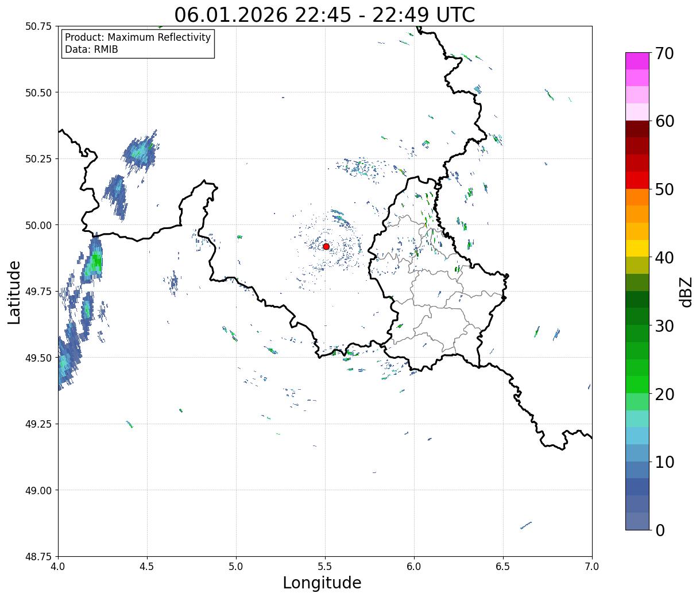Click latitude tick label 48.75
700x597 pixels.
click(x=38, y=557)
